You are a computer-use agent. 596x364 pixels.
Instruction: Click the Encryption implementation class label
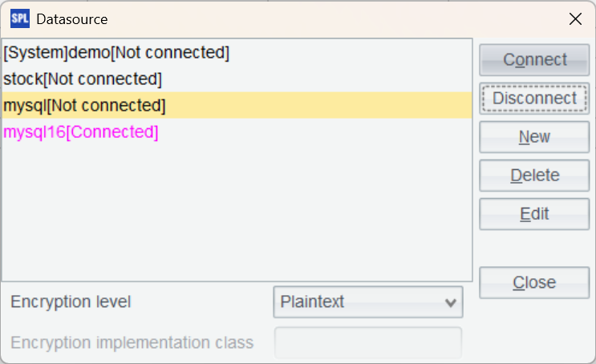pyautogui.click(x=132, y=343)
